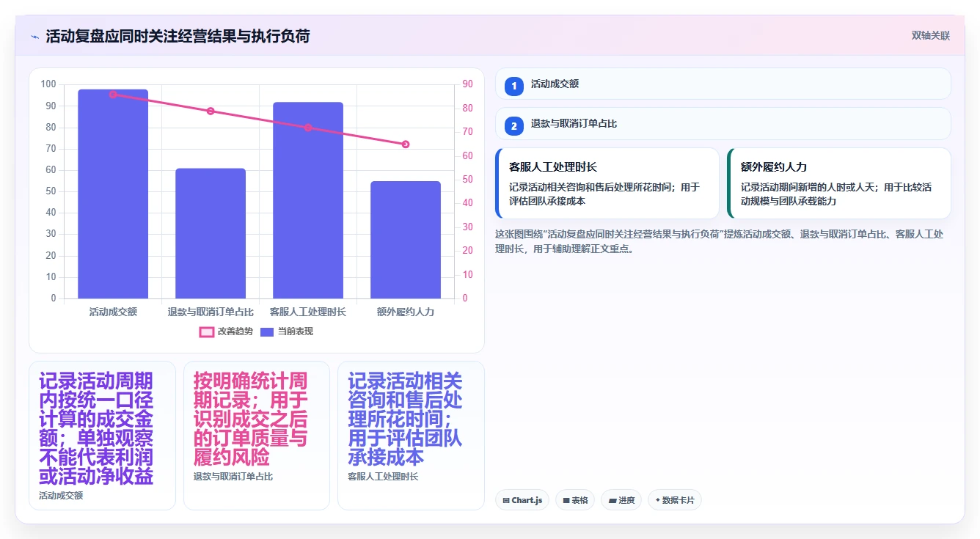Image resolution: width=980 pixels, height=539 pixels.
Task: Click the 表格 tag
Action: (x=575, y=500)
